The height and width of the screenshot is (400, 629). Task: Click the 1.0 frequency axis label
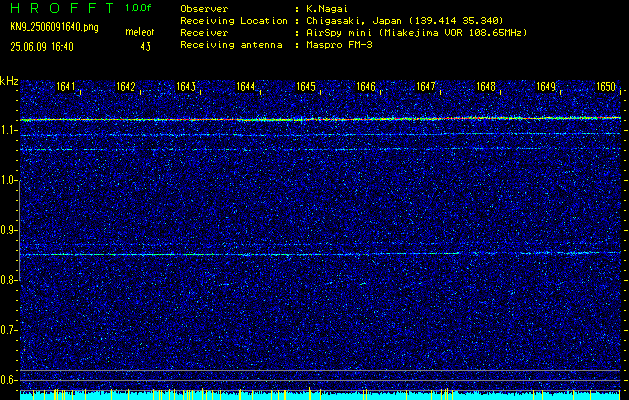click(7, 181)
